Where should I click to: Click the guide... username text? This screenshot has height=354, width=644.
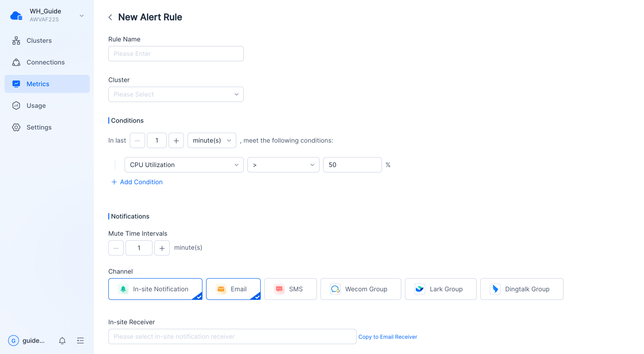[33, 340]
